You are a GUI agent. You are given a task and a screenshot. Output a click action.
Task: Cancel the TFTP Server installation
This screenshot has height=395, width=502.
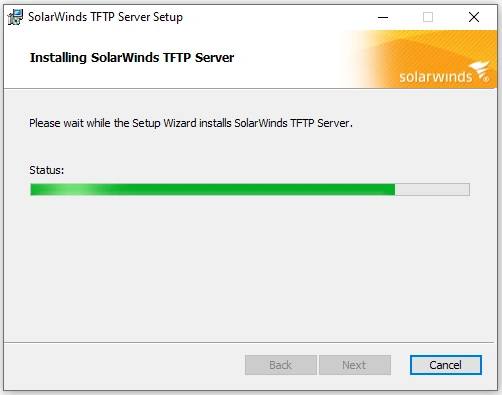click(446, 365)
